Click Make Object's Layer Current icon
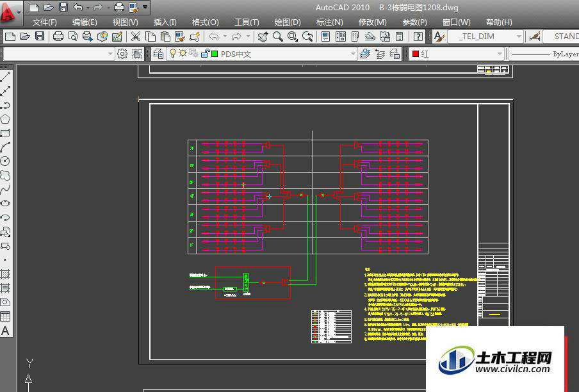Viewport: 579px width, 392px height. point(365,54)
